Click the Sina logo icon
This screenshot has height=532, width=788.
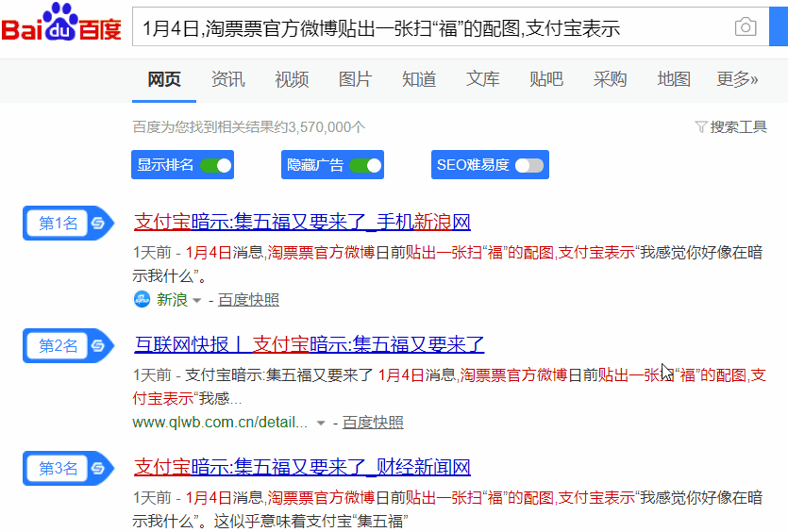click(142, 299)
